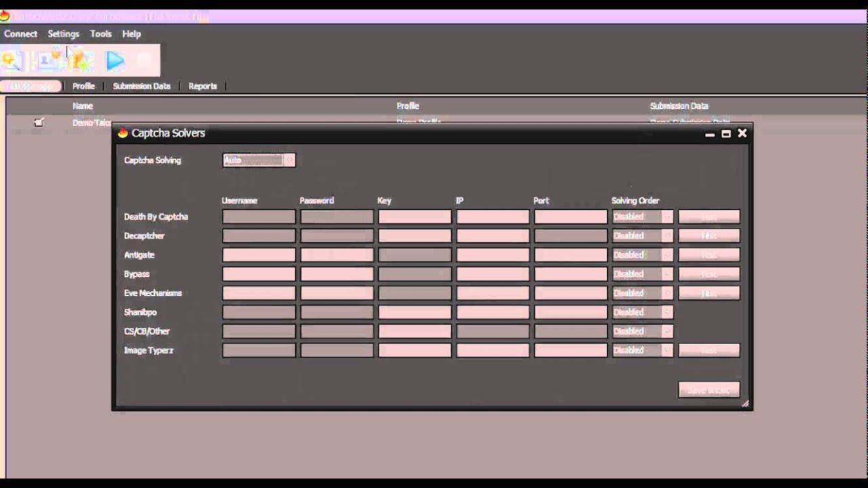The width and height of the screenshot is (868, 488).
Task: Click the magnifier star icon in the toolbar
Action: pyautogui.click(x=12, y=61)
